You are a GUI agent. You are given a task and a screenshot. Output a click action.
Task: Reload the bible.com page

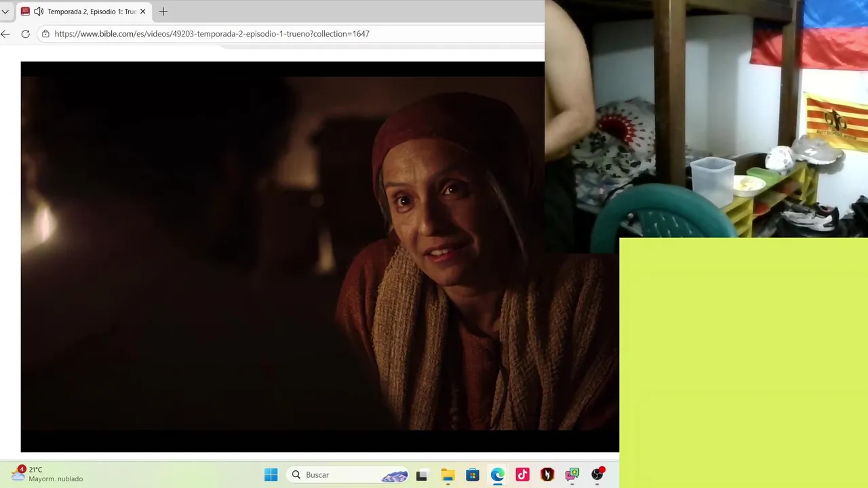point(26,34)
